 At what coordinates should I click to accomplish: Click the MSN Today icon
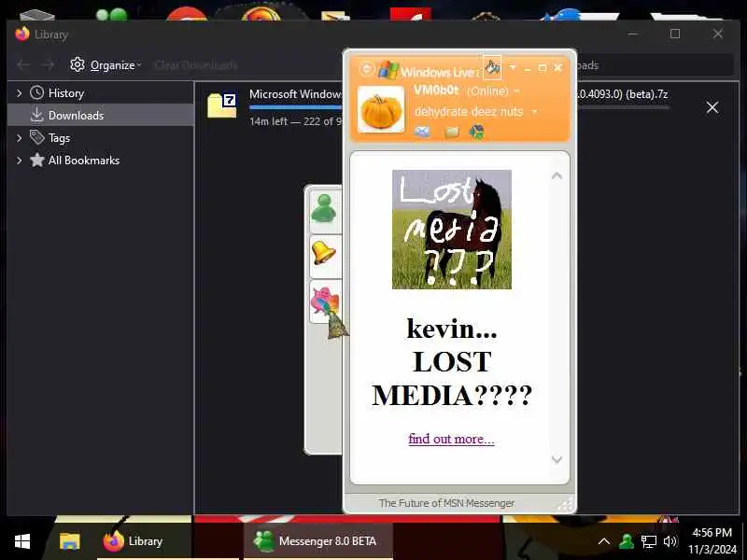coord(476,132)
